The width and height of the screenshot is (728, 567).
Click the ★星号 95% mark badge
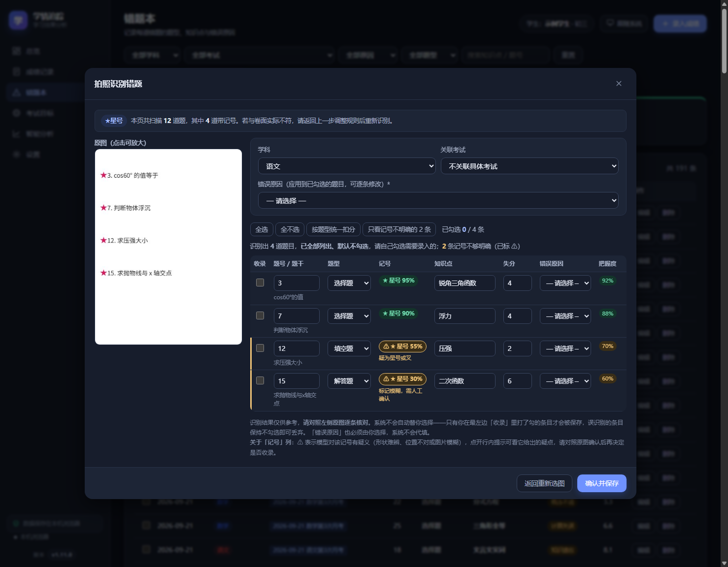398,281
